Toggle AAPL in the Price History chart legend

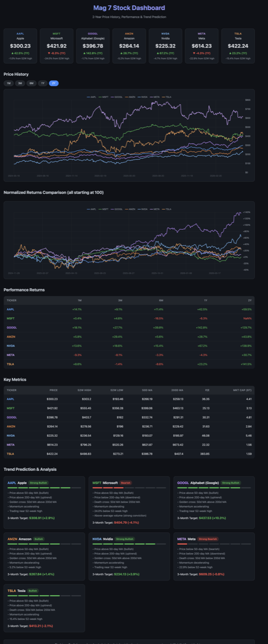tap(93, 97)
